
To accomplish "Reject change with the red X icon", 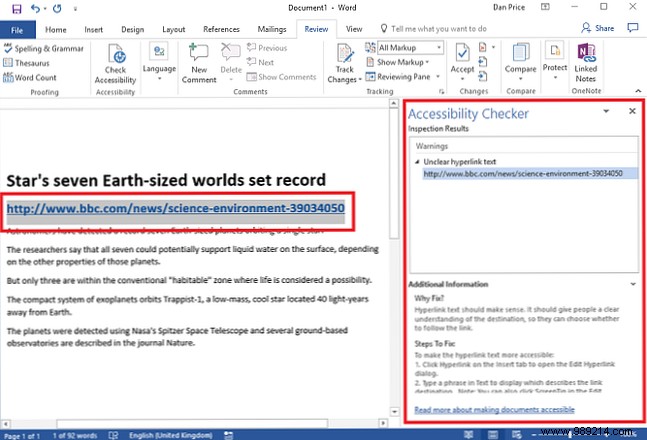I will (x=482, y=47).
